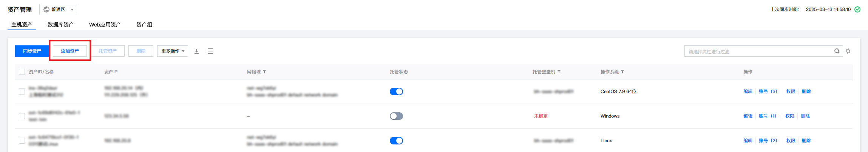Open the column settings list icon
The image size is (868, 152).
coord(210,51)
